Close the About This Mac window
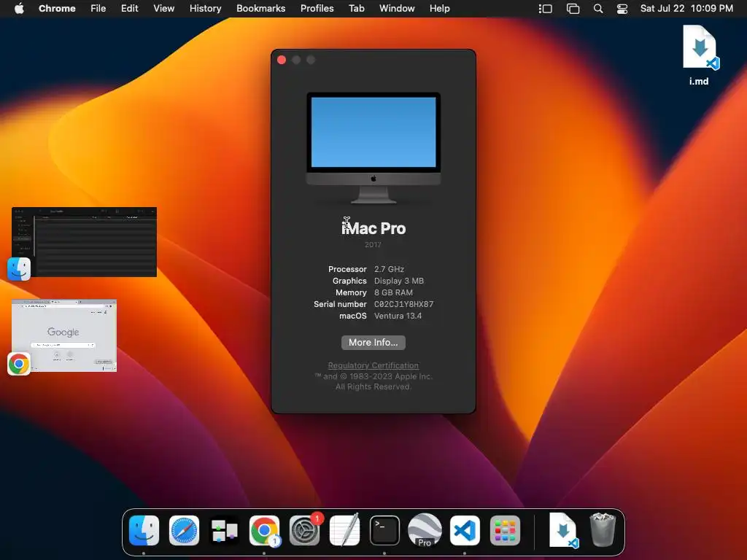Screen dimensions: 747x560 (282, 60)
